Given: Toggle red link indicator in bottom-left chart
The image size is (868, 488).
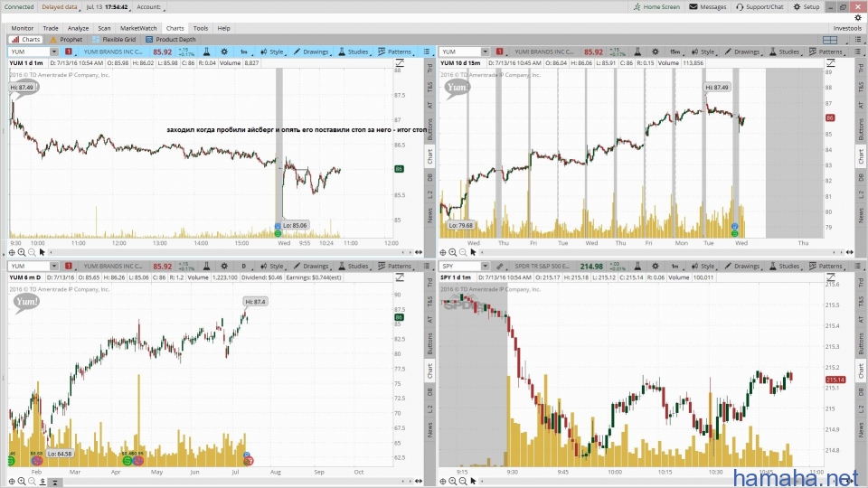Looking at the screenshot, I should click(68, 266).
